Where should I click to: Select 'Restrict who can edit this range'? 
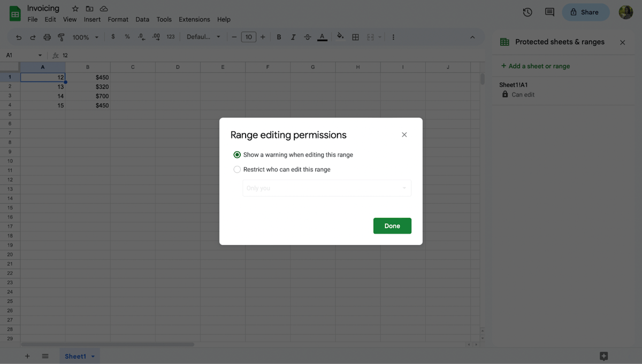(x=237, y=169)
